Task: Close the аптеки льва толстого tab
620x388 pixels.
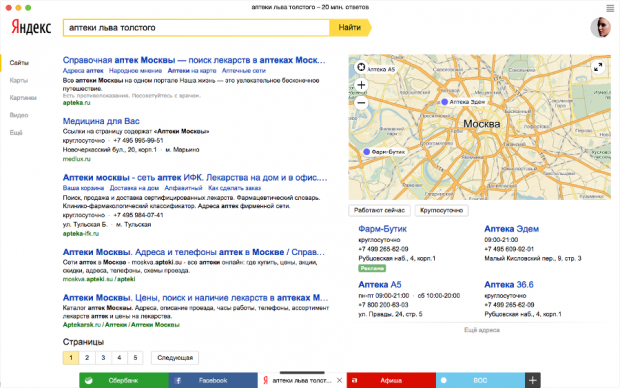Action: (339, 380)
